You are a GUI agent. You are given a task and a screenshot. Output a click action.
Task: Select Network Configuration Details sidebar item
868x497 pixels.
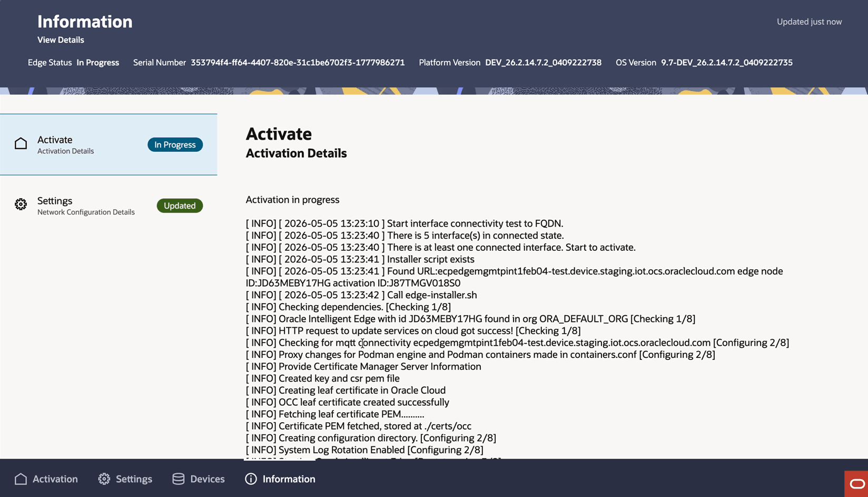108,206
